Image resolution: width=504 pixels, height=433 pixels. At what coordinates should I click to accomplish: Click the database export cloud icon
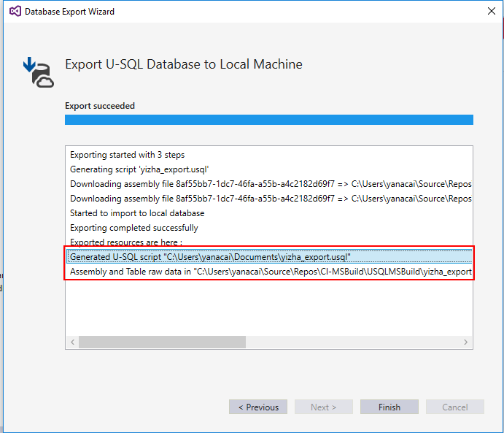[39, 72]
